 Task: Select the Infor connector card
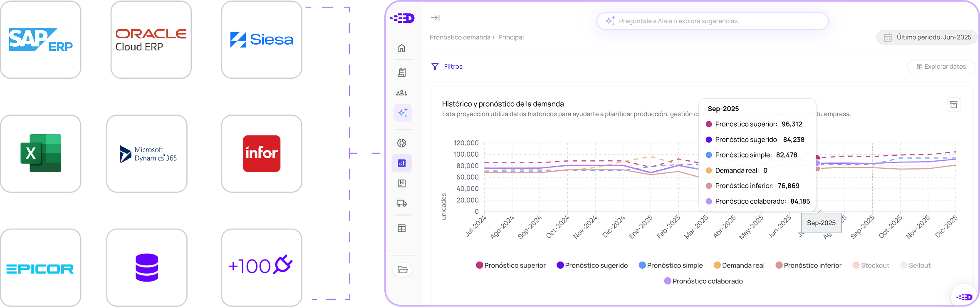coord(262,154)
